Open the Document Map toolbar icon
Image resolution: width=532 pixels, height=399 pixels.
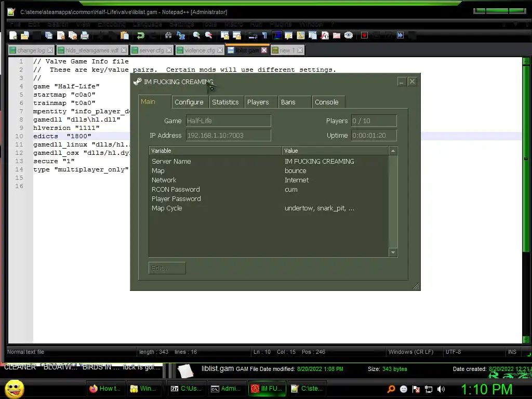301,35
